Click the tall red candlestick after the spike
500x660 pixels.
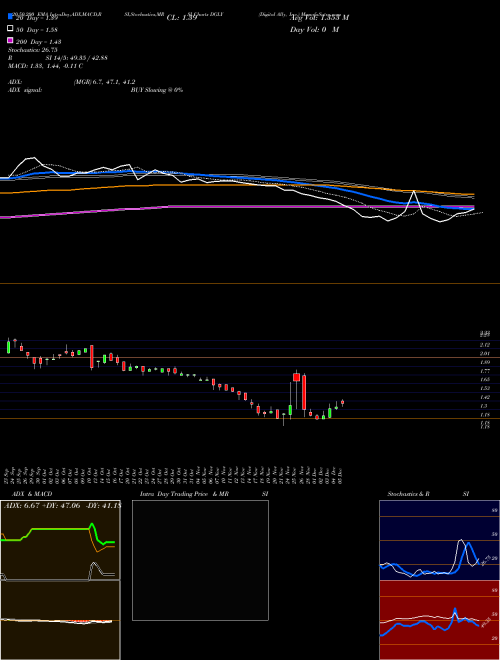click(x=304, y=392)
